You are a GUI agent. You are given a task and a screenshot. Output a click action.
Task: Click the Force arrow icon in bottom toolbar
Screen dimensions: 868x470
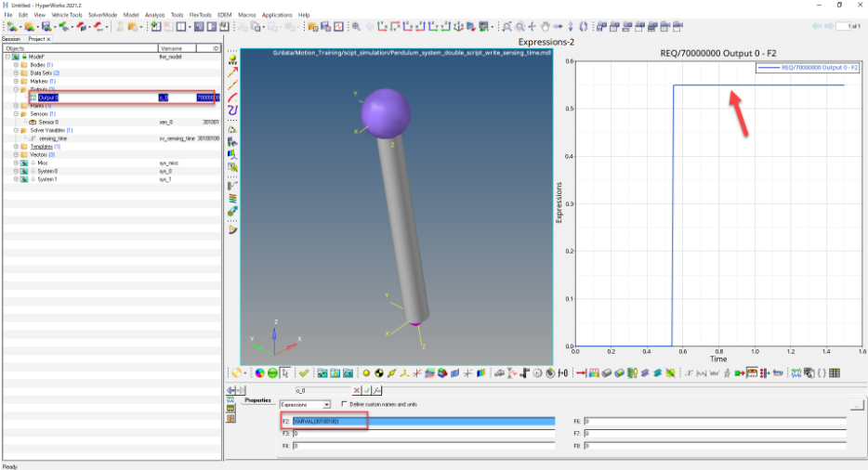581,373
